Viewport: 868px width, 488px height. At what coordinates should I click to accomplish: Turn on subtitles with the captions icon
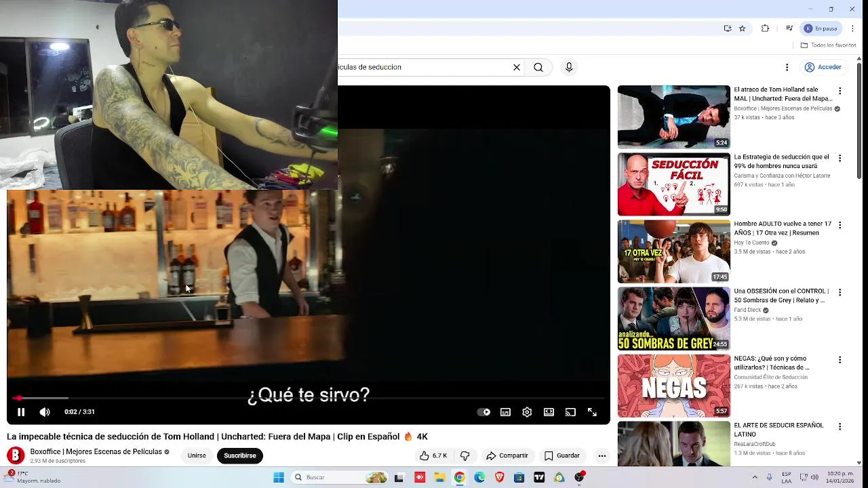click(x=505, y=412)
